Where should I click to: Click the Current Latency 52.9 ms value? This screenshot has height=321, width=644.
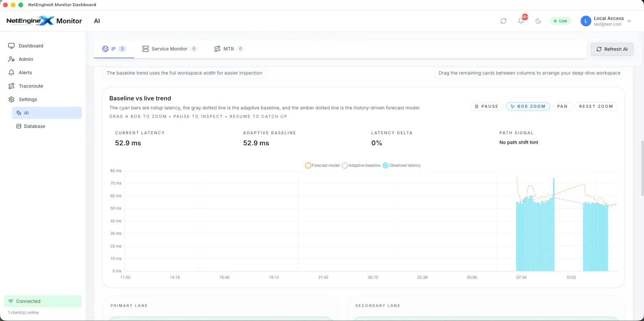click(128, 143)
